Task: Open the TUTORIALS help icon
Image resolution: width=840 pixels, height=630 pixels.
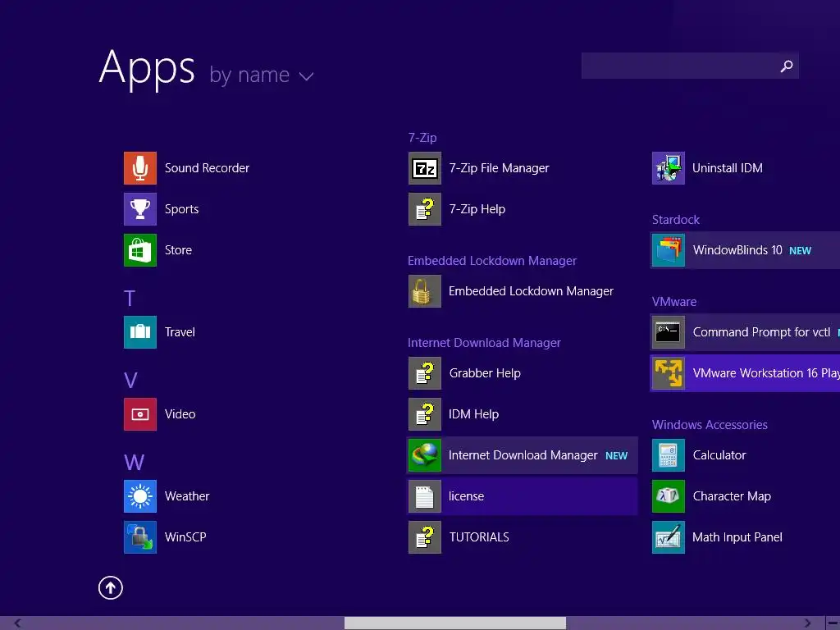Action: click(424, 536)
